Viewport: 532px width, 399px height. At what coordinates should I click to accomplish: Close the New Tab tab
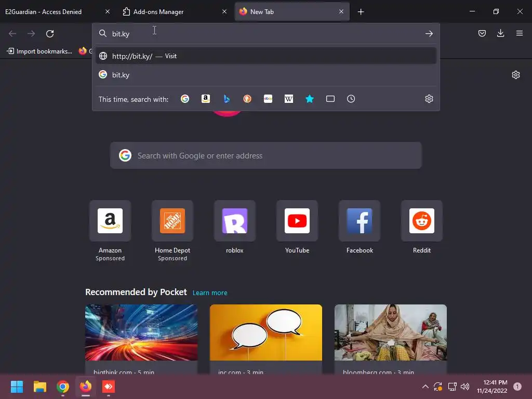pos(341,11)
